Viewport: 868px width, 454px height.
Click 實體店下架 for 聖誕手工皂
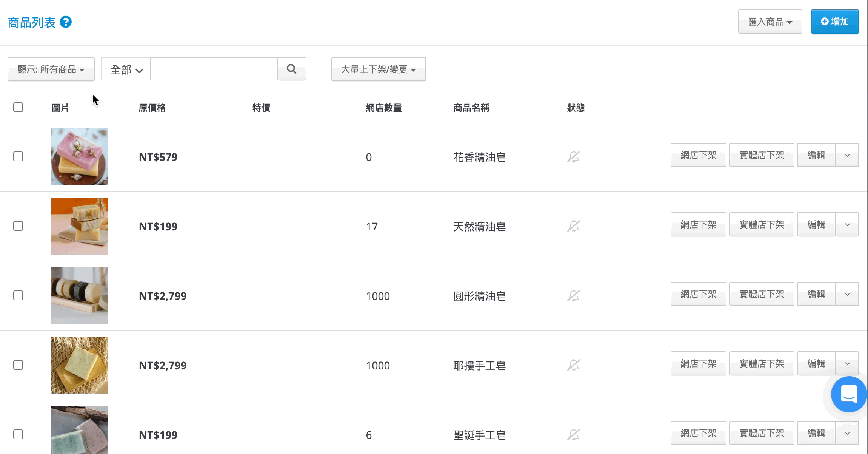pyautogui.click(x=762, y=433)
